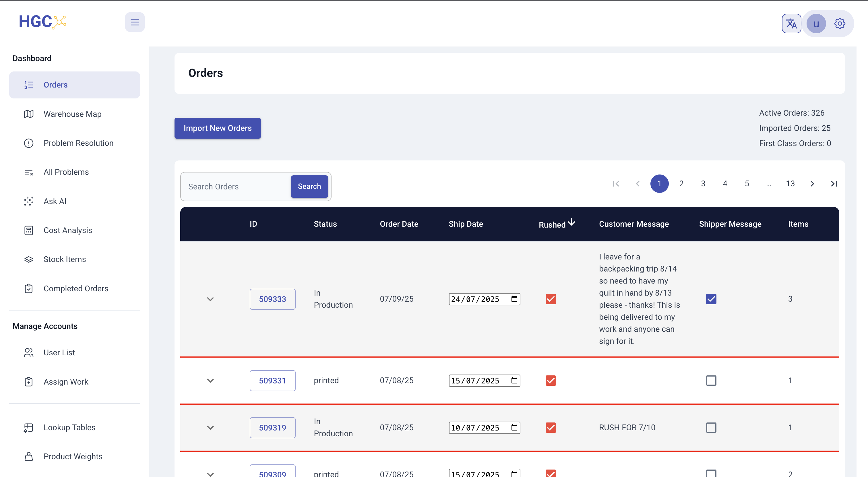
Task: Click the HGC logo
Action: pyautogui.click(x=42, y=22)
